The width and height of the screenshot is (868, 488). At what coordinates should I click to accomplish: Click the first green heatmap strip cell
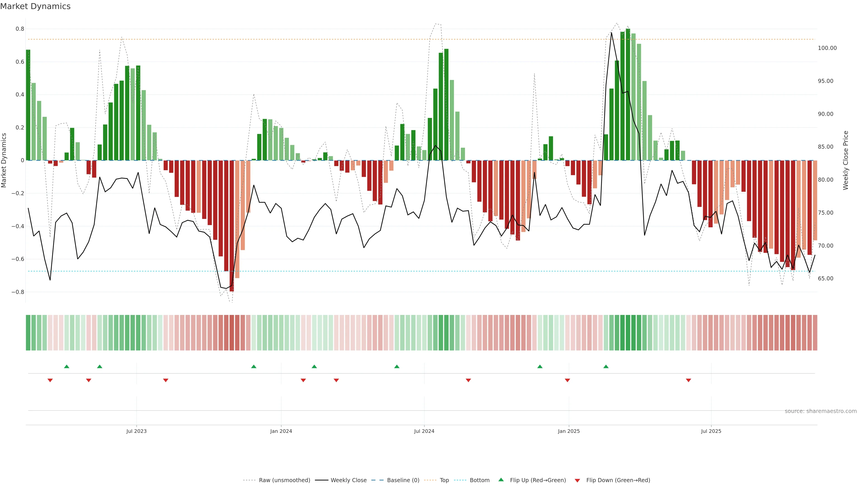click(x=28, y=332)
